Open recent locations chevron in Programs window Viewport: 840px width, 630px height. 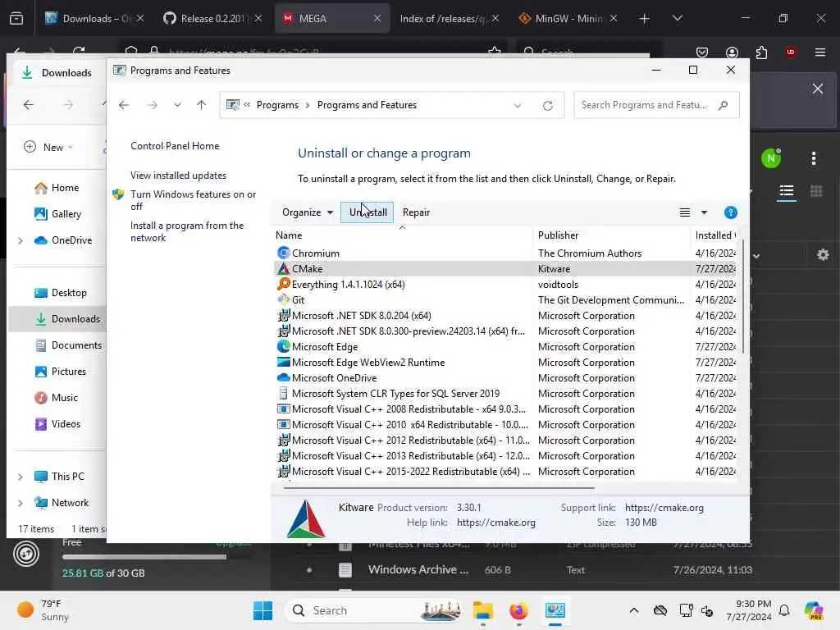click(177, 105)
